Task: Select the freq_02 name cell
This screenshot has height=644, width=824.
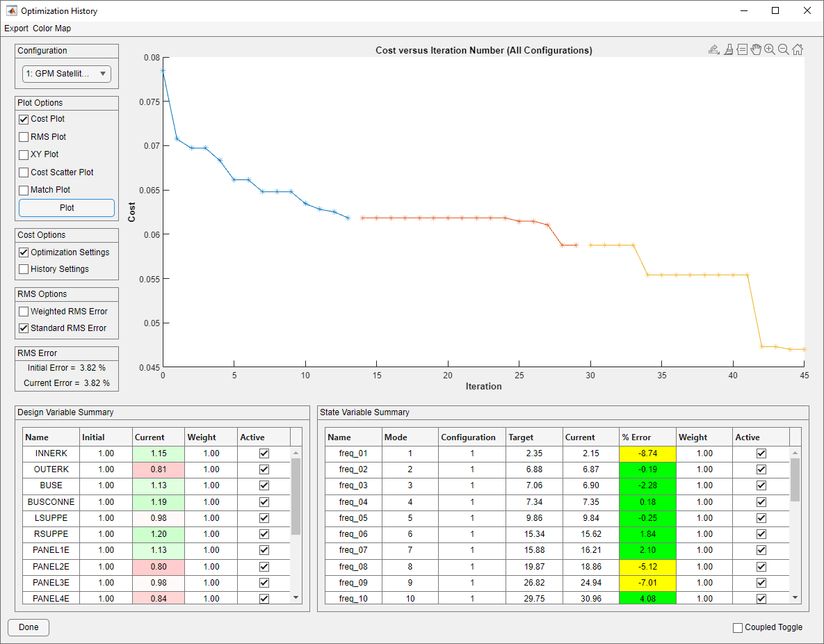Action: [x=354, y=469]
